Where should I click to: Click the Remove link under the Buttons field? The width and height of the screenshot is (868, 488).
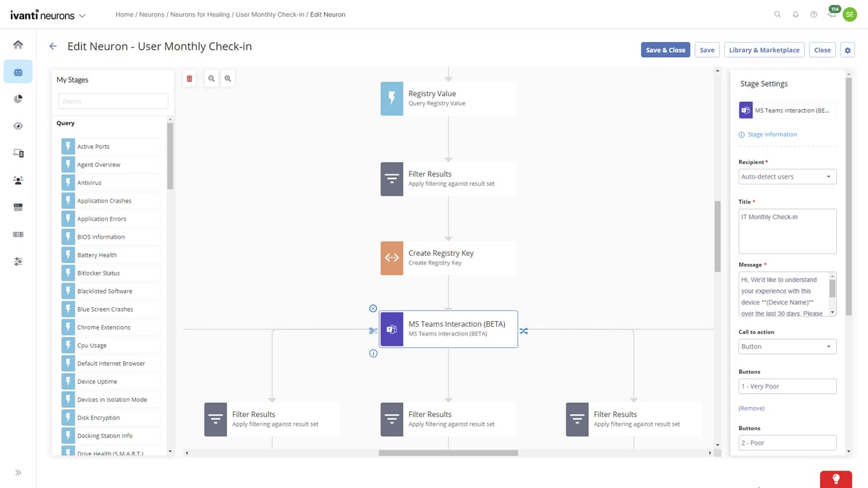(x=751, y=408)
